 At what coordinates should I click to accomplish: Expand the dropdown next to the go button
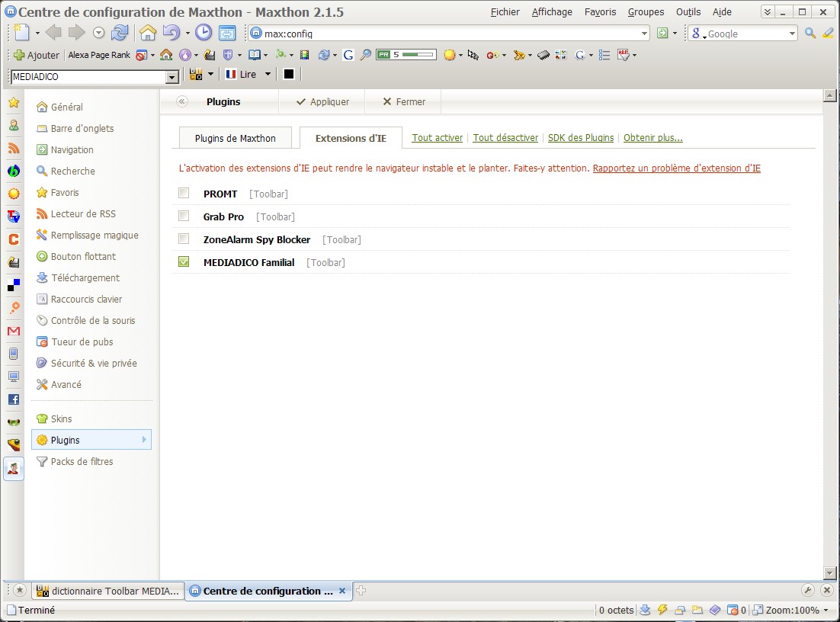[x=675, y=34]
